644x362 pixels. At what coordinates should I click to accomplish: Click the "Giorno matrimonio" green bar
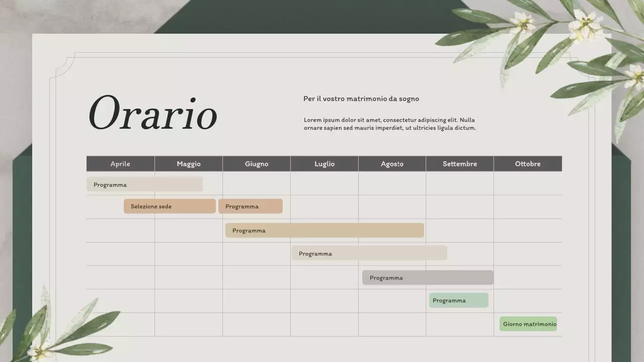pyautogui.click(x=528, y=324)
